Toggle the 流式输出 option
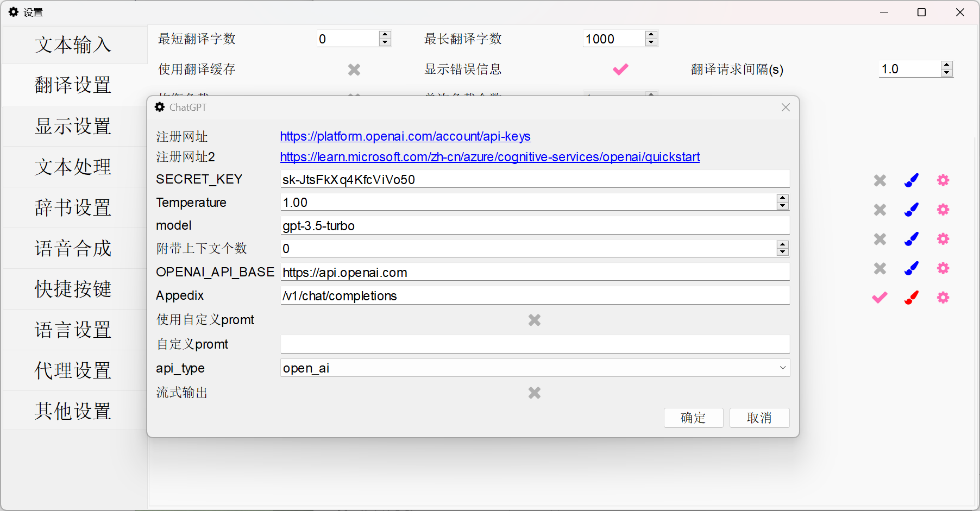This screenshot has height=511, width=980. tap(535, 393)
